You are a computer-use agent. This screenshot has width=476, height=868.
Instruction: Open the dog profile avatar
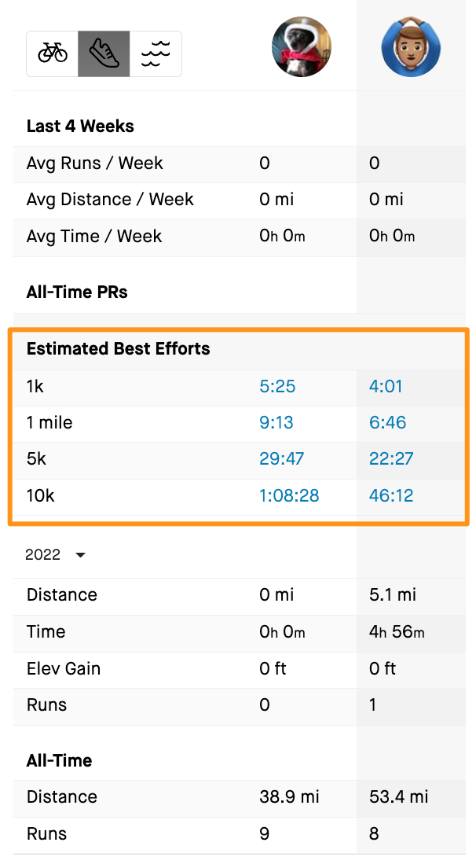[x=302, y=47]
